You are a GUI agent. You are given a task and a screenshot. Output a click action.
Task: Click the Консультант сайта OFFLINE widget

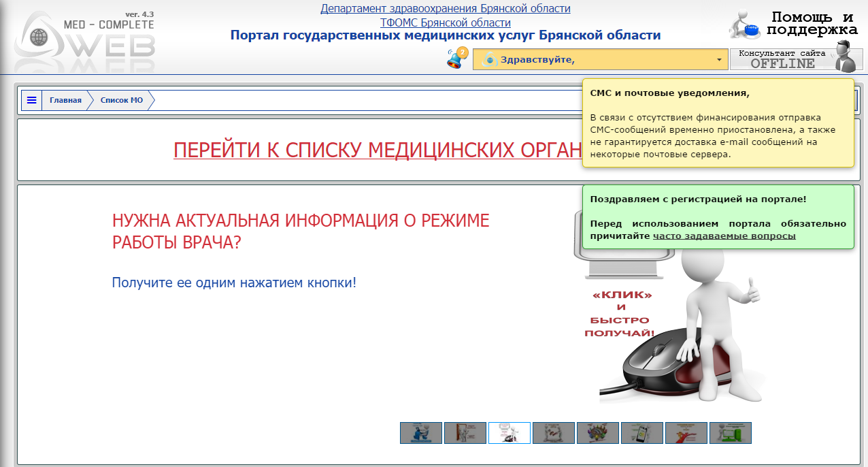797,59
